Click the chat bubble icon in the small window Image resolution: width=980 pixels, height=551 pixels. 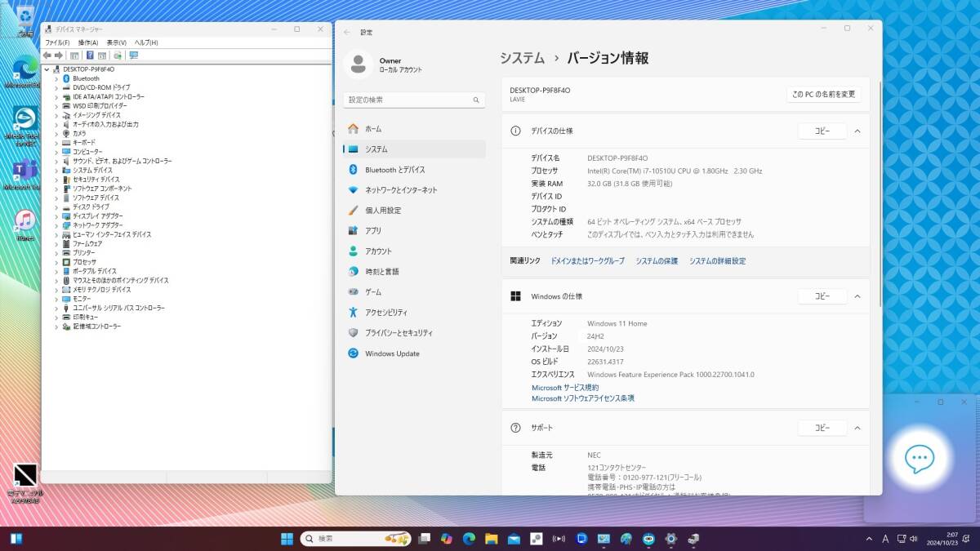coord(920,459)
